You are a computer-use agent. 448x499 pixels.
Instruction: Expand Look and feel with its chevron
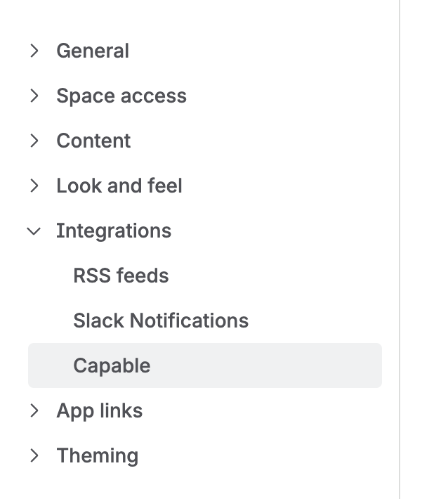coord(34,186)
